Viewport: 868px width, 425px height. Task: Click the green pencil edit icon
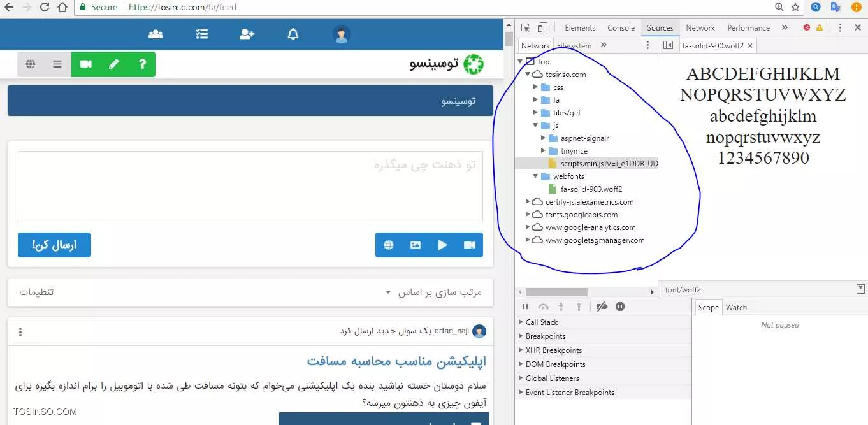click(114, 64)
